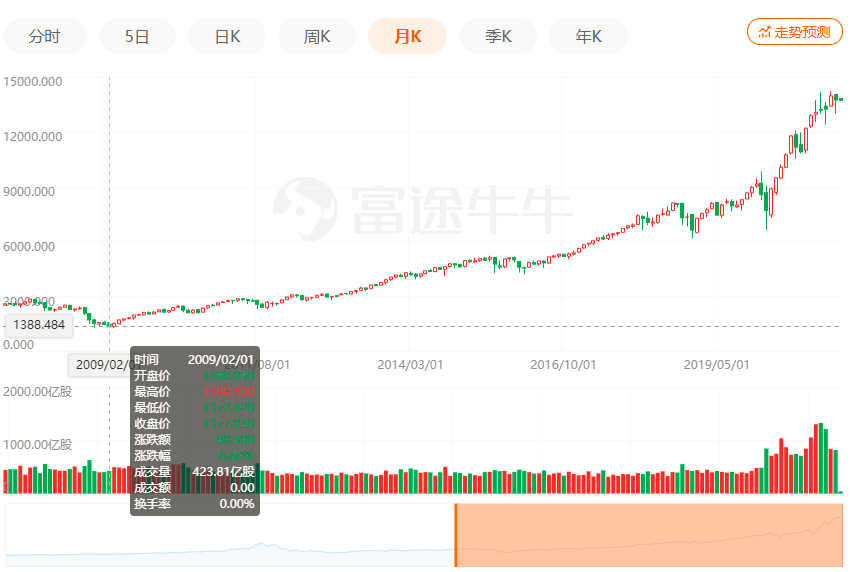Image resolution: width=855 pixels, height=572 pixels.
Task: Open the 日K daily candlestick tab
Action: 227,36
